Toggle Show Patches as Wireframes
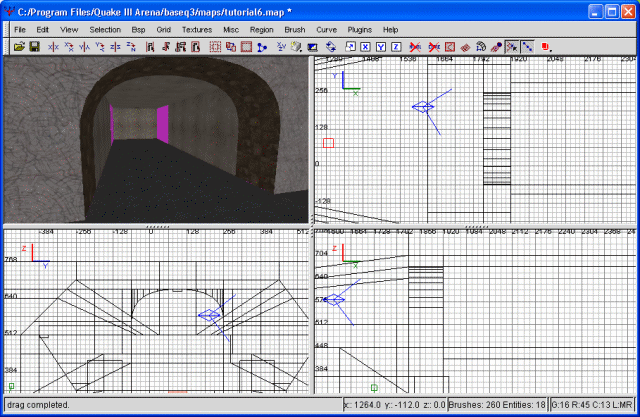The width and height of the screenshot is (640, 417). click(x=465, y=47)
